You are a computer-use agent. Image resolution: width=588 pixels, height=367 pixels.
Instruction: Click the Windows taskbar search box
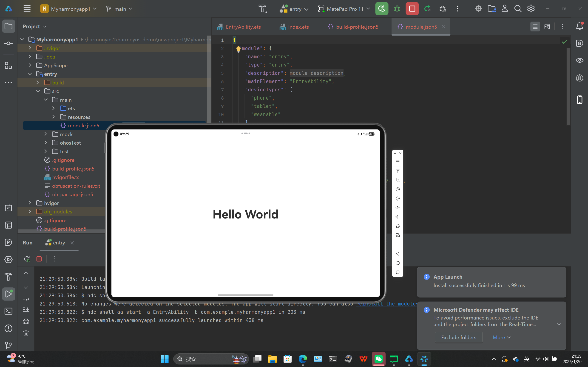point(211,359)
